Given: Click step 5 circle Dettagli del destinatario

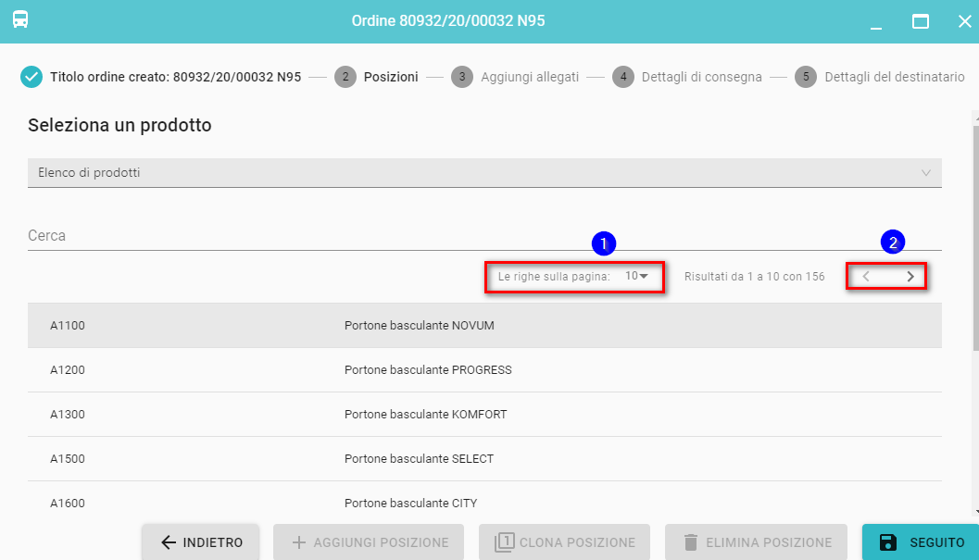Looking at the screenshot, I should 806,77.
